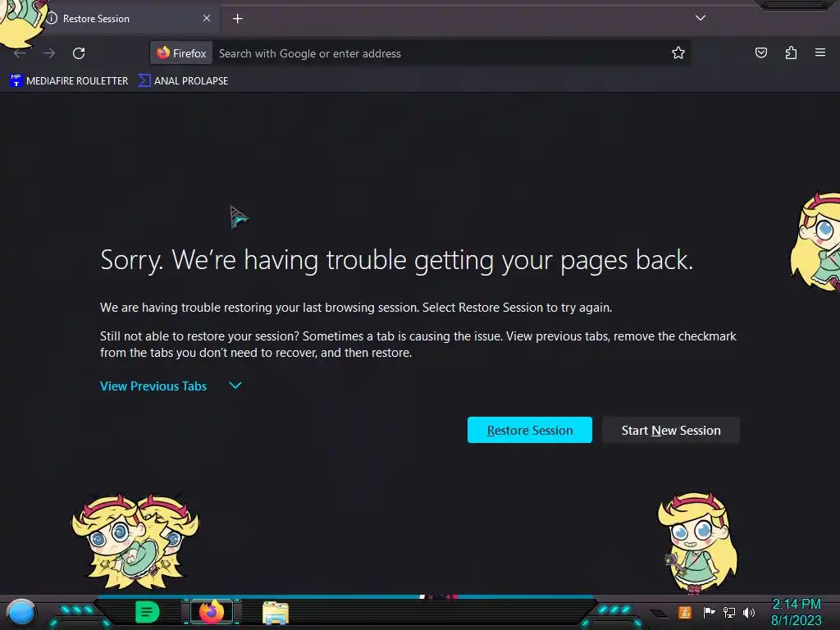The image size is (840, 630).
Task: Bookmark this page with the star icon
Action: coord(678,52)
